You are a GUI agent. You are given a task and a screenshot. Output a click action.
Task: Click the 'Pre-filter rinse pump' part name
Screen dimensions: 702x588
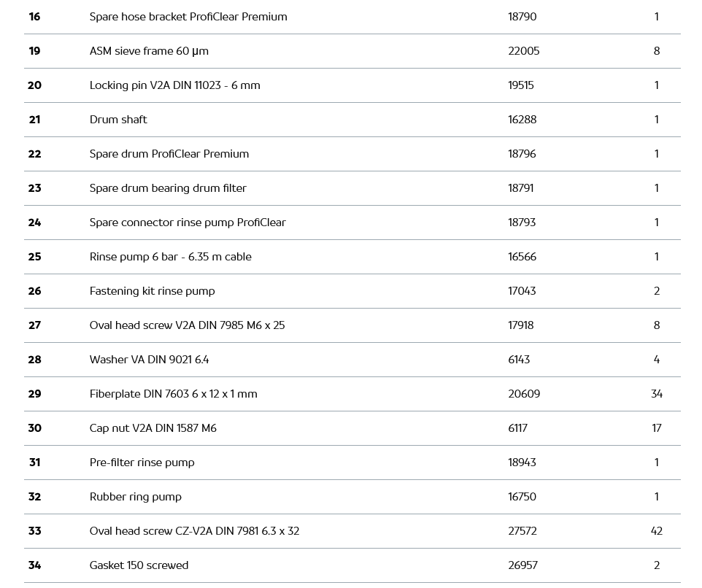click(142, 463)
